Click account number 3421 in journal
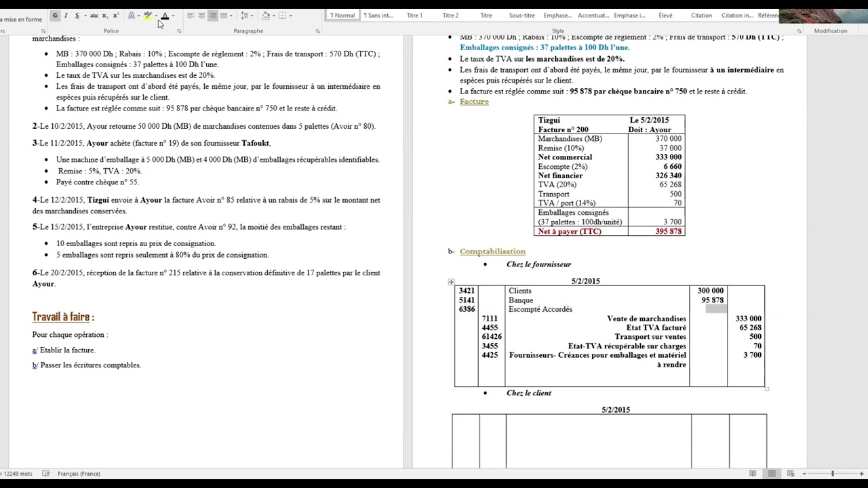 (x=467, y=291)
